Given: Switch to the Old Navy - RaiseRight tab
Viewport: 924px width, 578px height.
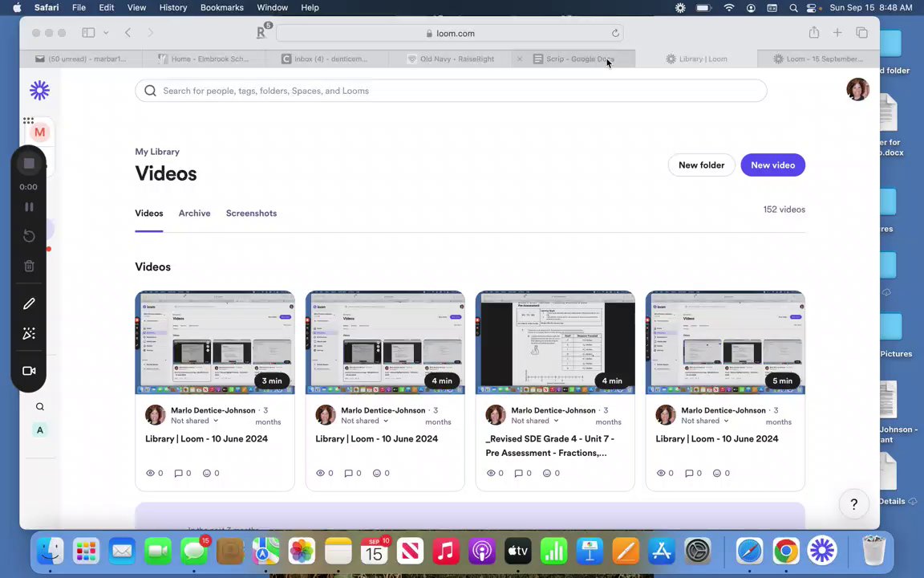Looking at the screenshot, I should [x=451, y=59].
